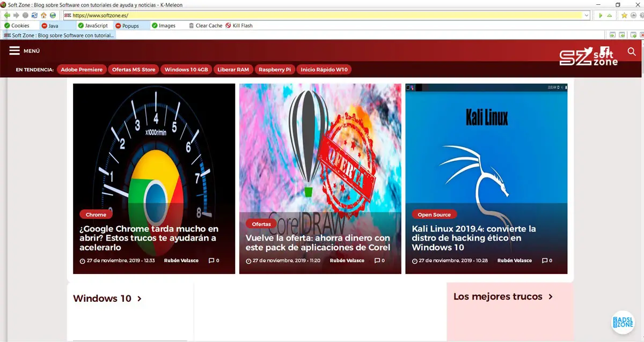The height and width of the screenshot is (342, 644).
Task: Select the Soft Zone browser tab
Action: point(58,35)
